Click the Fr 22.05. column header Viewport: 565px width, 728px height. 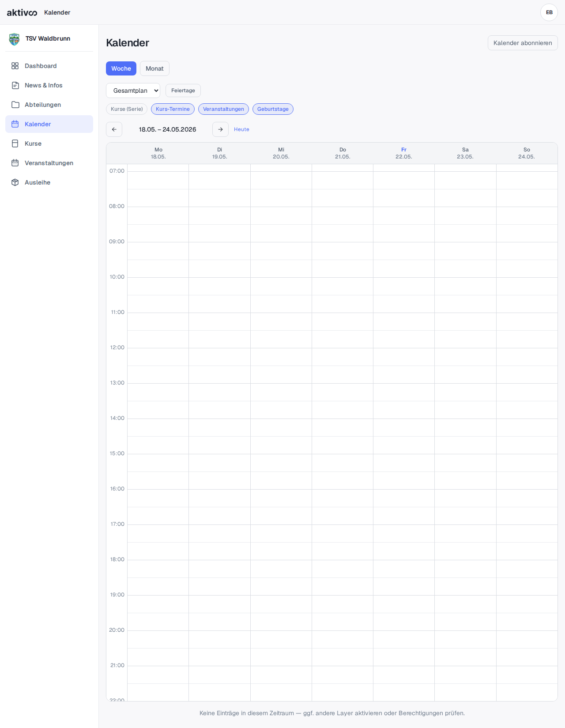click(404, 153)
